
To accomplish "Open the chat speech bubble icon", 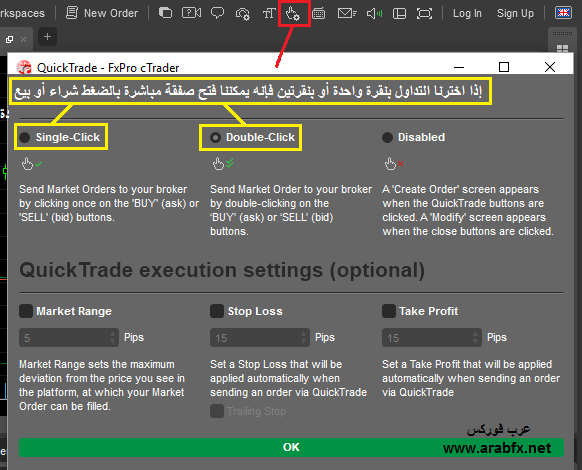I will (218, 13).
